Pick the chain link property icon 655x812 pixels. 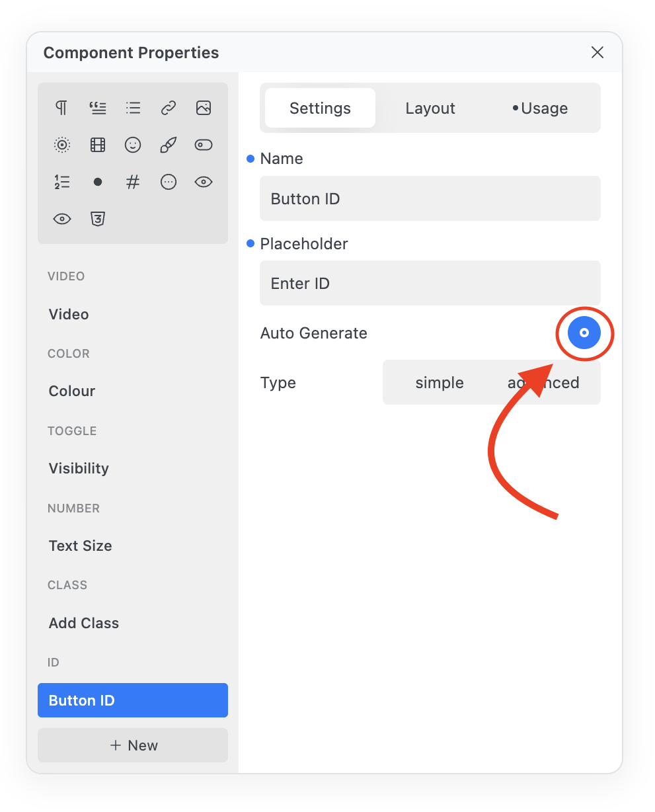point(169,108)
